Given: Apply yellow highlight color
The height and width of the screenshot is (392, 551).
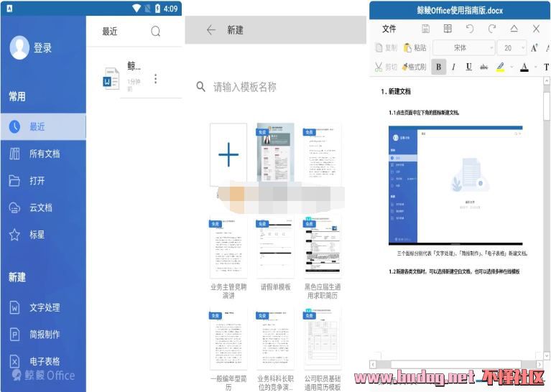Looking at the screenshot, I should (501, 67).
